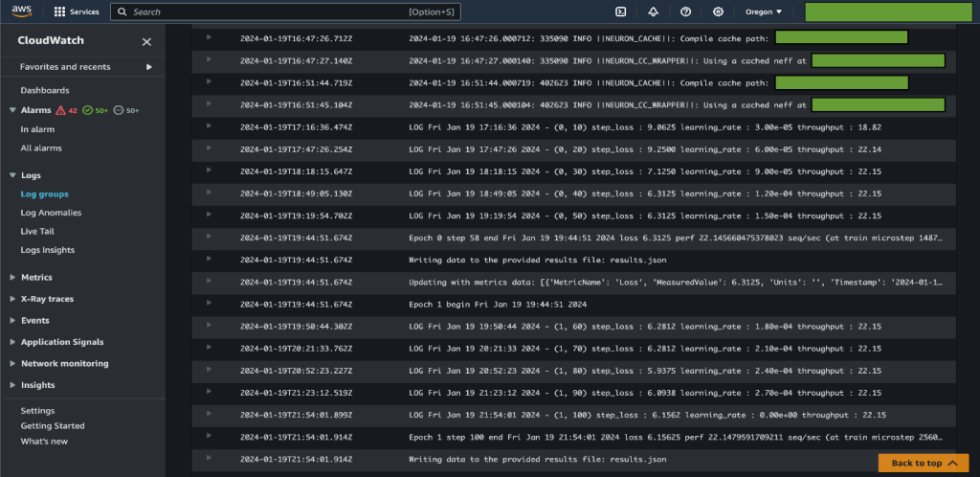Expand the log row timestamped 16:51:44.719Z
This screenshot has width=980, height=477.
(209, 82)
